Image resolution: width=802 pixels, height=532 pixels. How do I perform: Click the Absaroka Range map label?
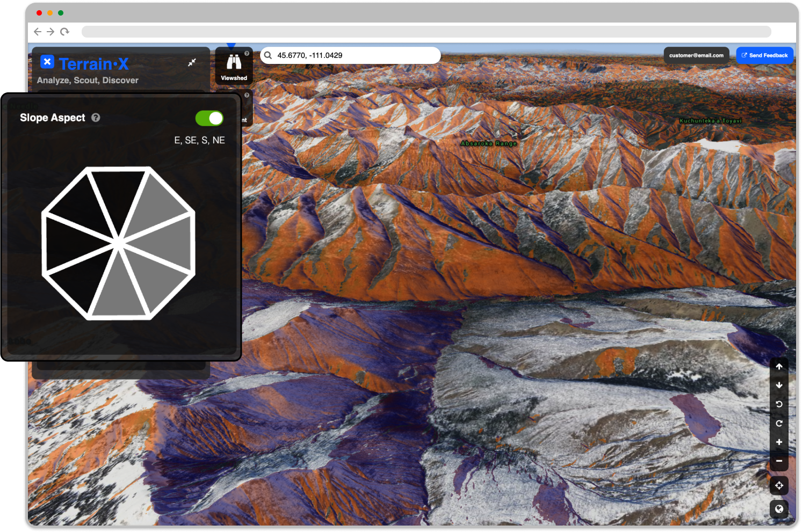[488, 143]
